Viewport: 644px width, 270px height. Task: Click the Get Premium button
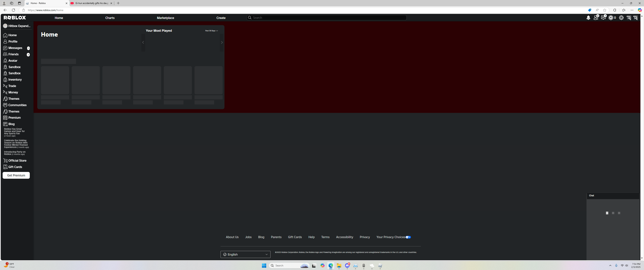pyautogui.click(x=16, y=175)
